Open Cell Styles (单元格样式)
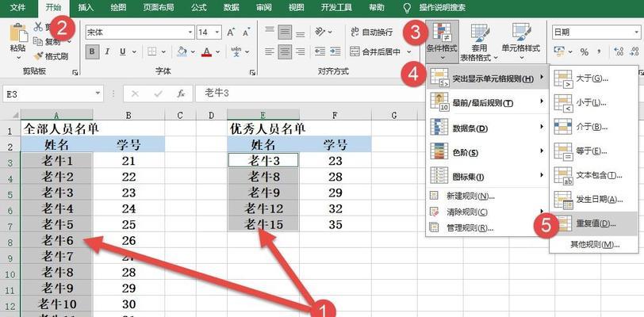The image size is (644, 317). point(521,41)
